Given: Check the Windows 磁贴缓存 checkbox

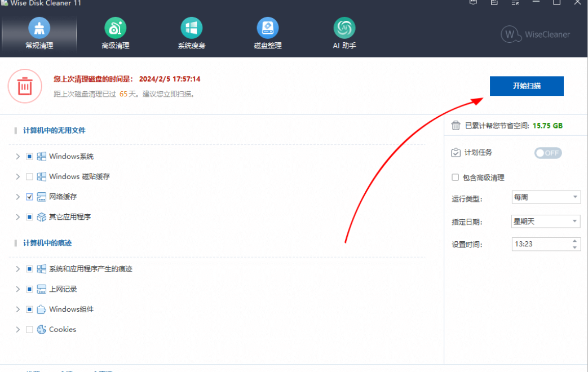Looking at the screenshot, I should coord(29,176).
